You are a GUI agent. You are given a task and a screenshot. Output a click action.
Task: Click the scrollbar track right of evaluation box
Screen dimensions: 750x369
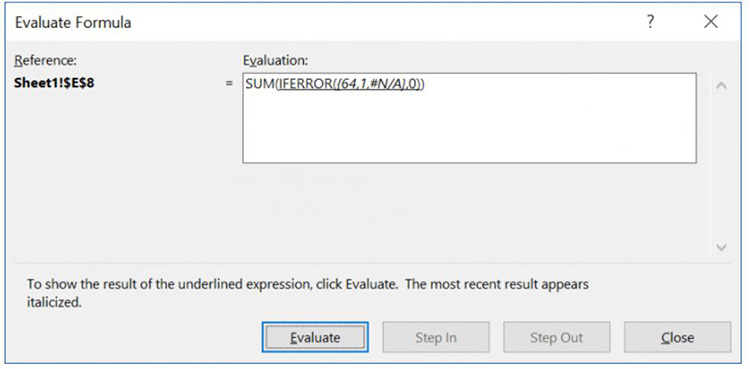tap(721, 166)
